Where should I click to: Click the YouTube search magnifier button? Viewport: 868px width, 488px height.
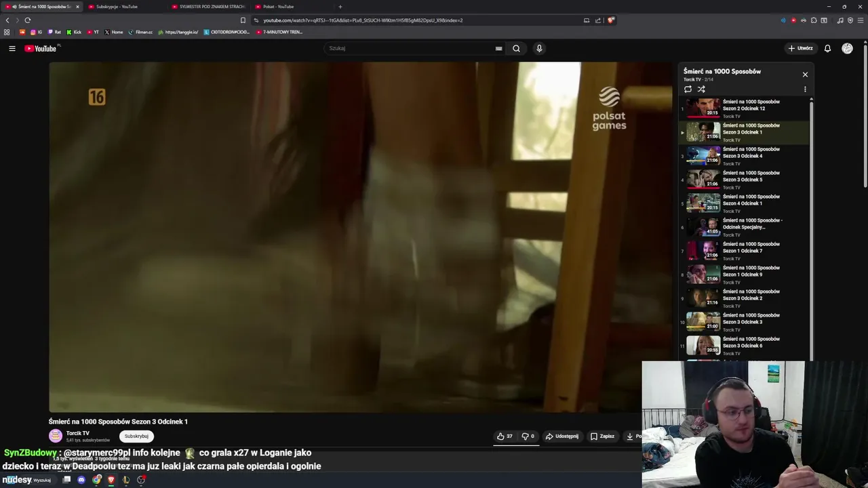[x=516, y=48]
